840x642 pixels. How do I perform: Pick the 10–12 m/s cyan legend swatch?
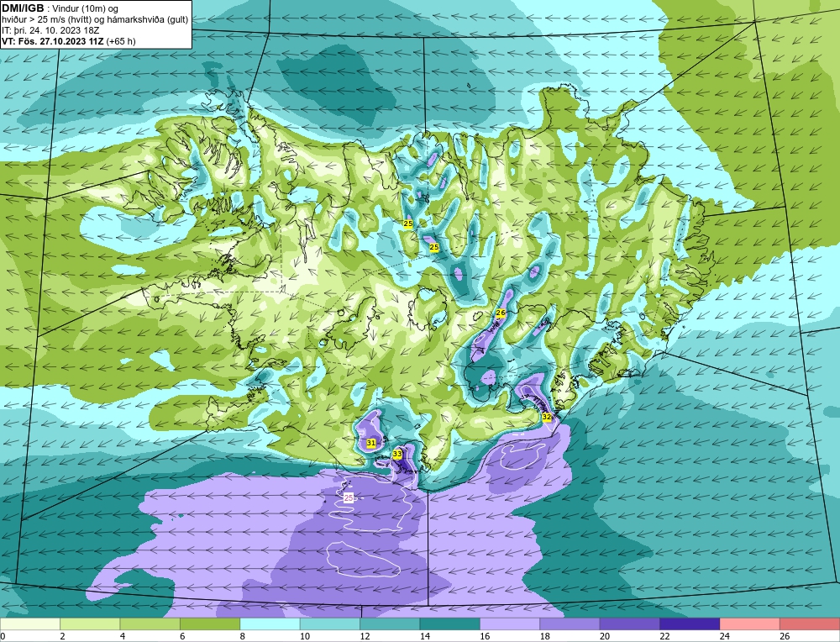click(x=330, y=624)
